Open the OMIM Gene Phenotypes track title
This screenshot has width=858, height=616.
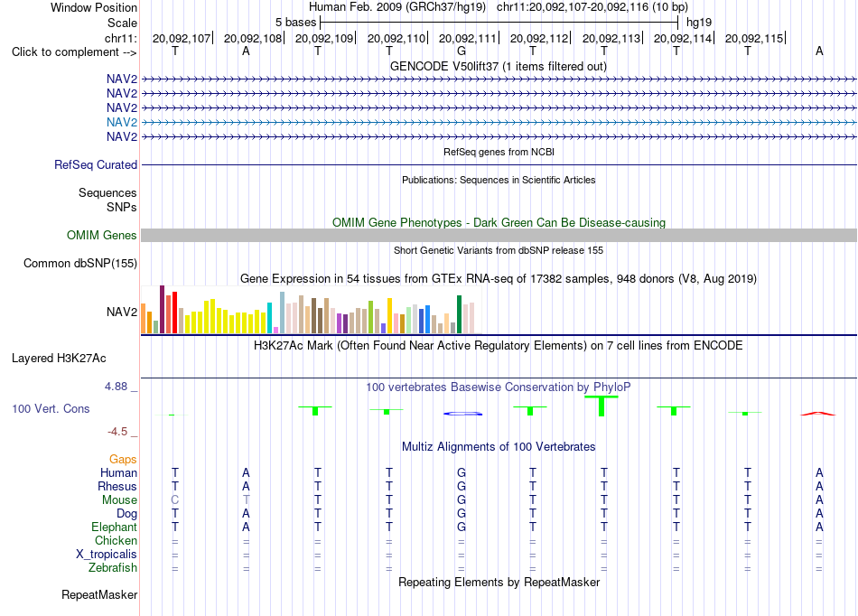pyautogui.click(x=499, y=223)
